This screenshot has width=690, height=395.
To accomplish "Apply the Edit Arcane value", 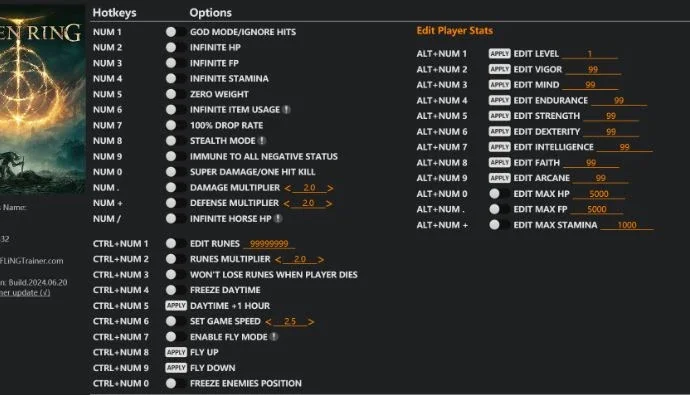I will pyautogui.click(x=499, y=178).
